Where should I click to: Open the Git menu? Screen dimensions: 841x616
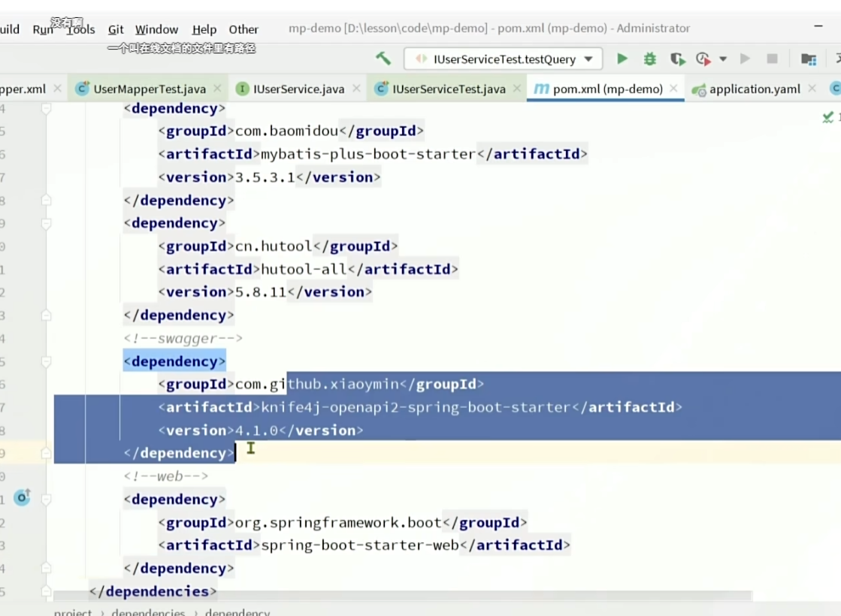[x=115, y=29]
